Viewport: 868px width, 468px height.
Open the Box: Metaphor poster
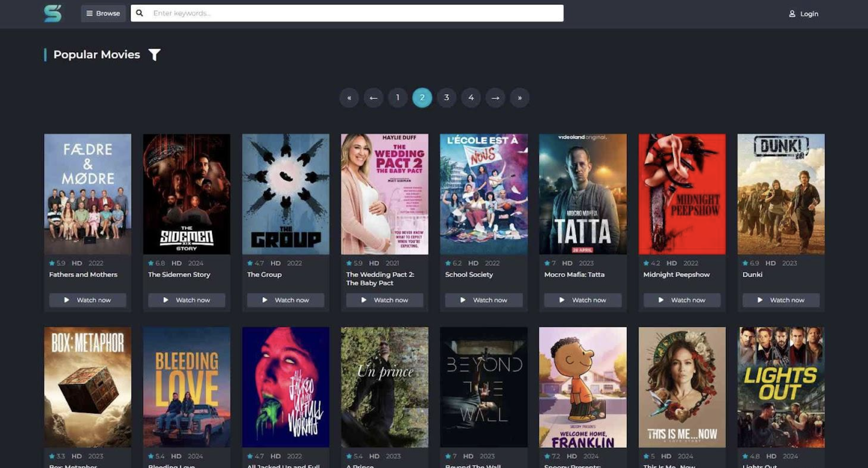click(x=88, y=387)
